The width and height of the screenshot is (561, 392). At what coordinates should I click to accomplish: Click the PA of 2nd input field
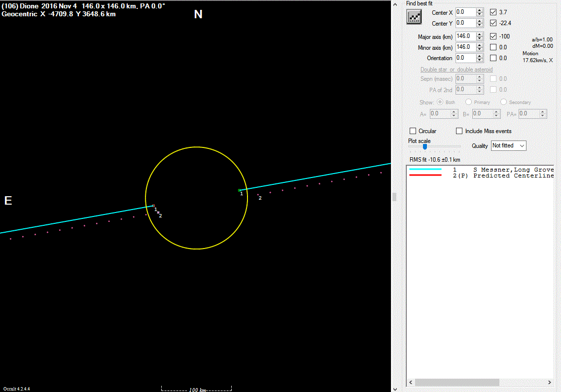tap(466, 89)
